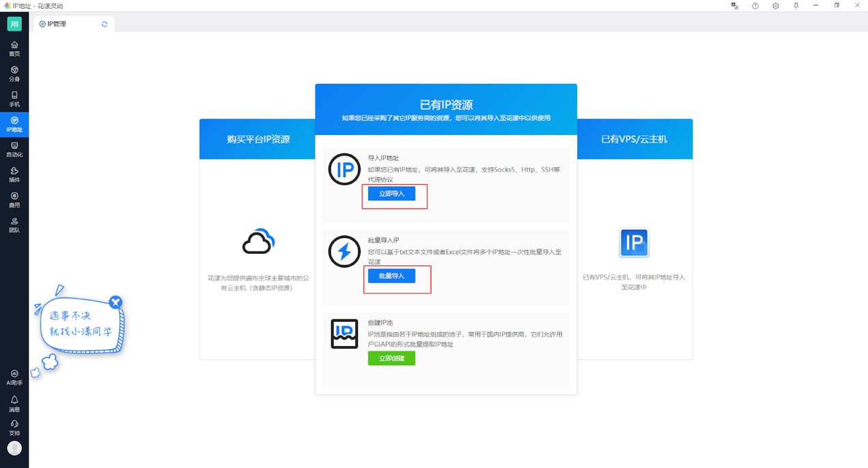Screen dimensions: 868x468
Task: Go to 分身 section in sidebar
Action: tap(14, 74)
